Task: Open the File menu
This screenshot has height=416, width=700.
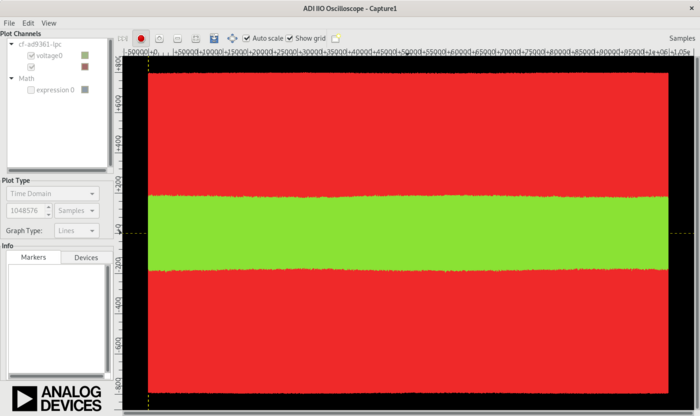Action: [9, 22]
